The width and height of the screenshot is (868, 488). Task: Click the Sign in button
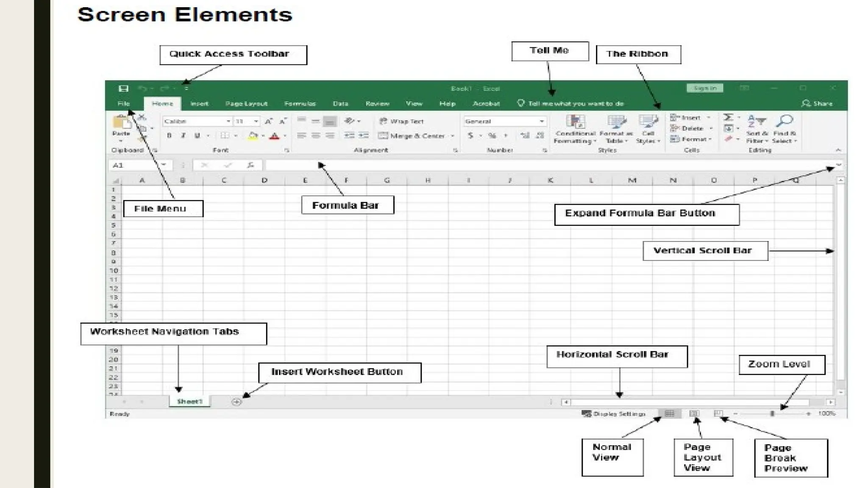click(x=705, y=88)
